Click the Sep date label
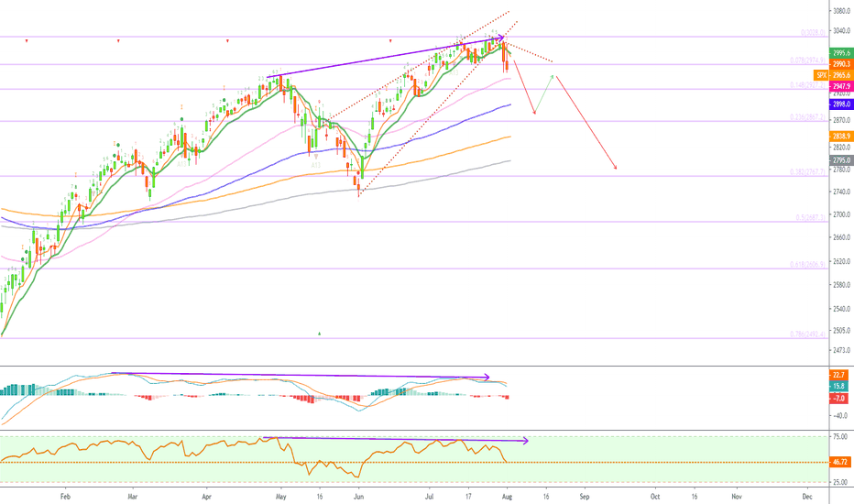The image size is (854, 504). 585,497
